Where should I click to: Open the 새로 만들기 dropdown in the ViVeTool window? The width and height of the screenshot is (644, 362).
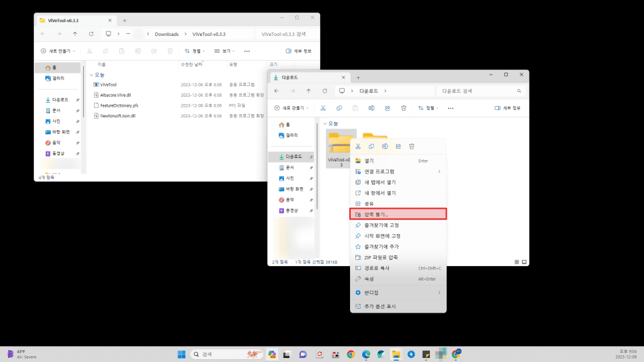(58, 51)
